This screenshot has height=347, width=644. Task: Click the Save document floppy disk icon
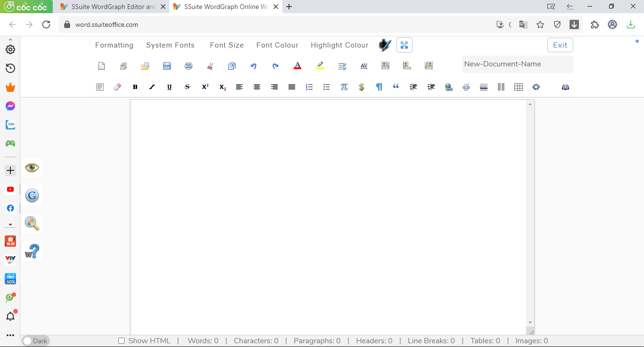tap(167, 66)
